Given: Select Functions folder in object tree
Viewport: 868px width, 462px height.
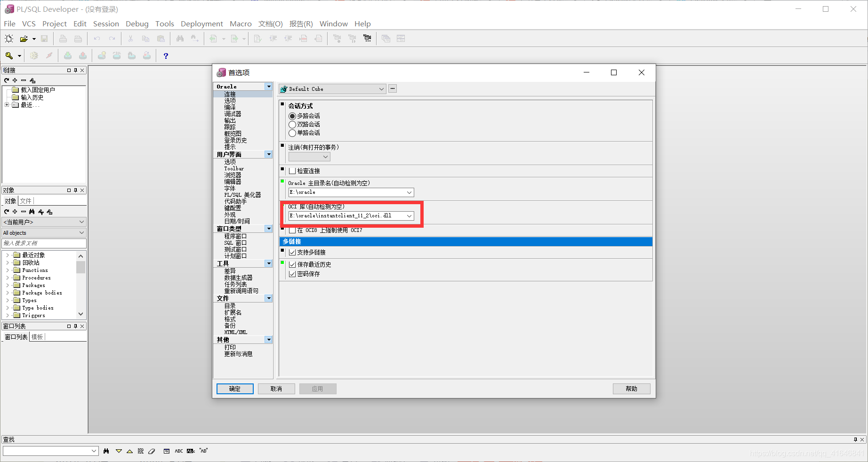Looking at the screenshot, I should (x=35, y=270).
